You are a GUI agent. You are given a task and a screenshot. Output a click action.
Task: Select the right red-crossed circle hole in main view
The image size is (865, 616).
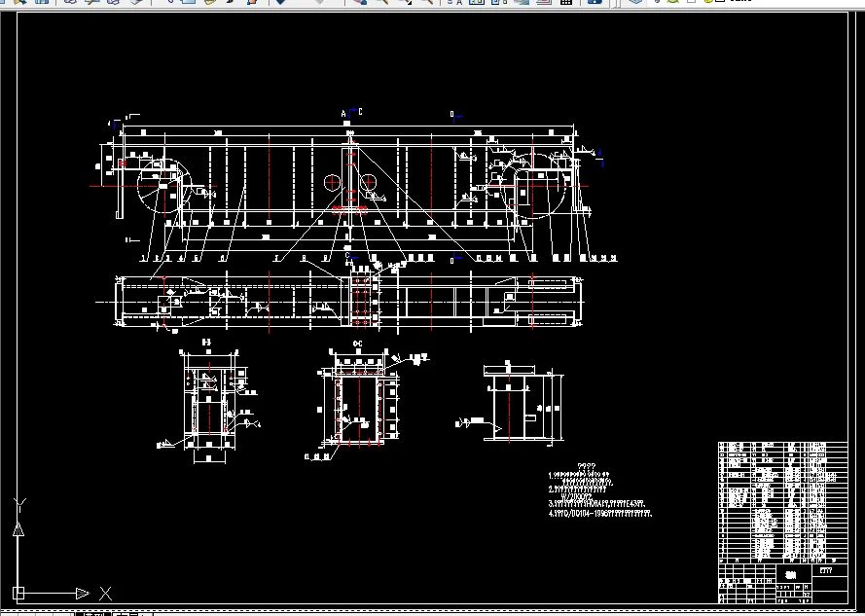(368, 182)
